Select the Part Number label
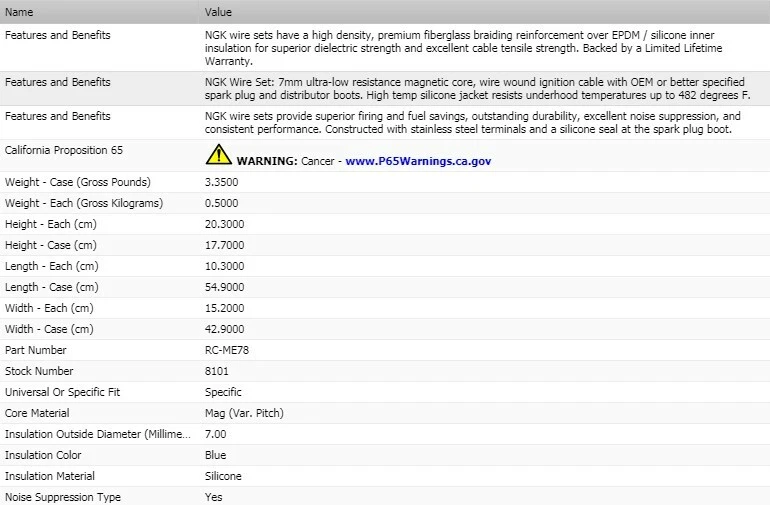 pos(35,350)
